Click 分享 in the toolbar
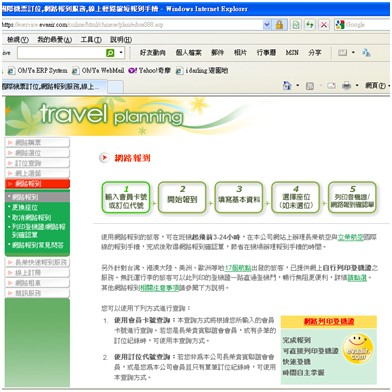Image resolution: width=392 pixels, height=392 pixels. (315, 53)
